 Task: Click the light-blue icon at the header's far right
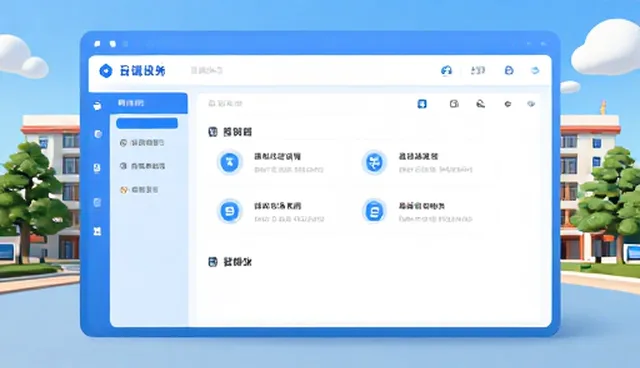[x=535, y=71]
